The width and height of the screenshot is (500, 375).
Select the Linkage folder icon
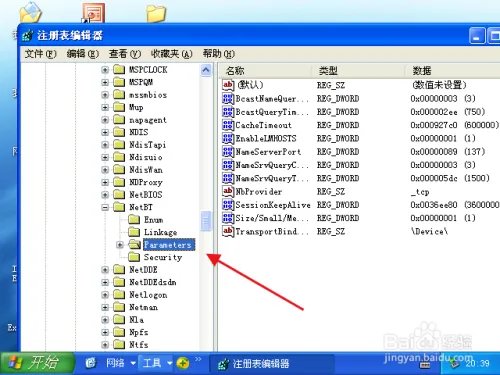[134, 232]
